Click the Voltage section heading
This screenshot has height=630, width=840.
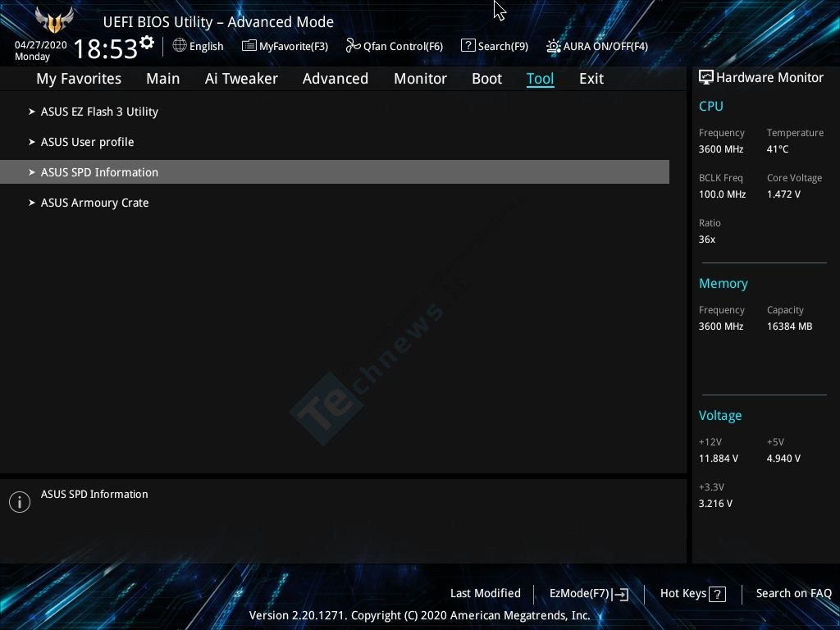720,415
